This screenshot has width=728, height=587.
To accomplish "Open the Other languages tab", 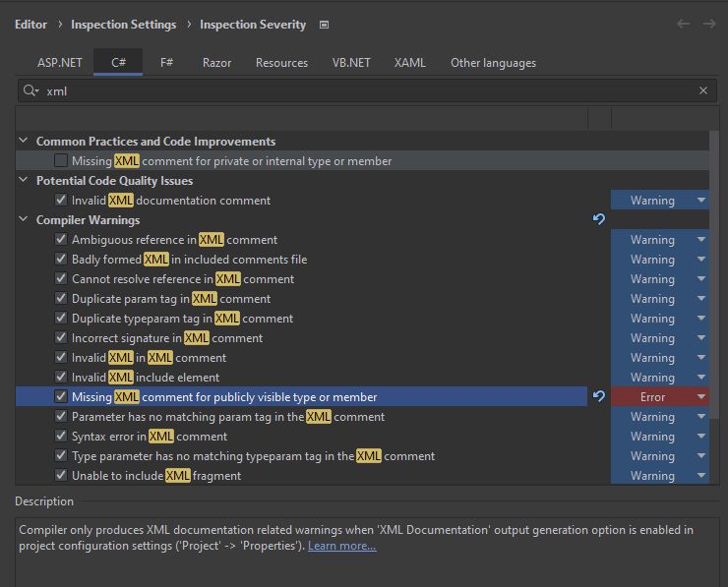I will (493, 63).
